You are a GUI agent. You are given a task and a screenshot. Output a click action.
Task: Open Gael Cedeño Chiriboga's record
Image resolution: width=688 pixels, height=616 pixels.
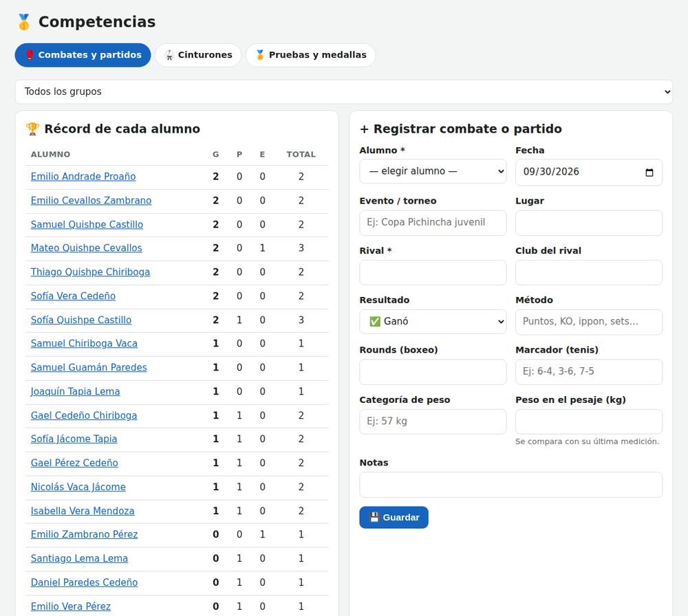coord(84,415)
